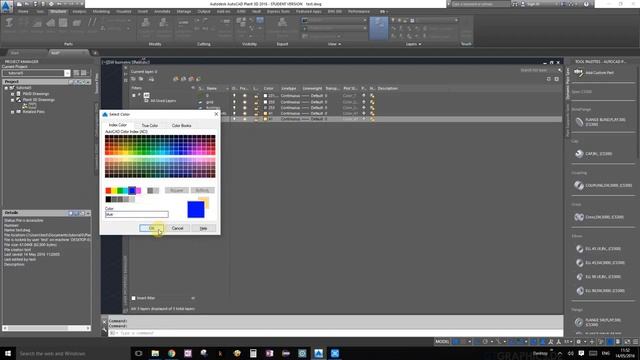Open the Output ribbon tab
This screenshot has height=360, width=640.
(204, 11)
